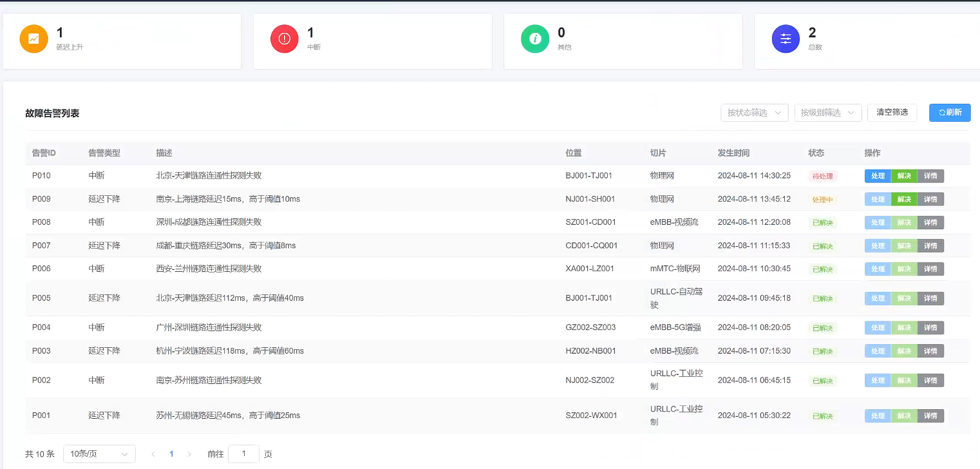Click the orange latency rise trend icon

33,39
